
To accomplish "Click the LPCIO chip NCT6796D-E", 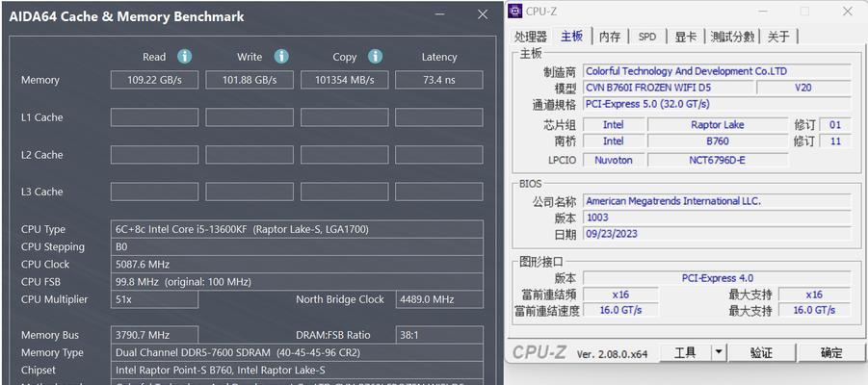I will coord(718,161).
